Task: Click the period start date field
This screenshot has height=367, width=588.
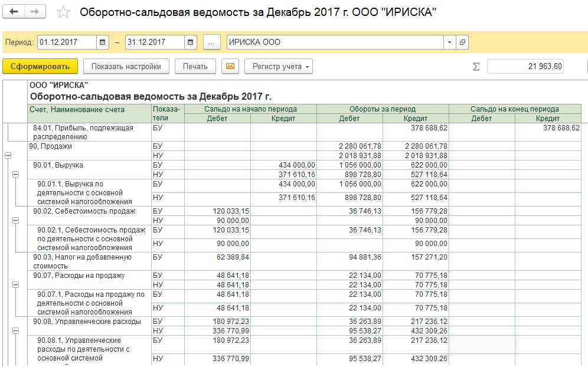Action: [66, 42]
